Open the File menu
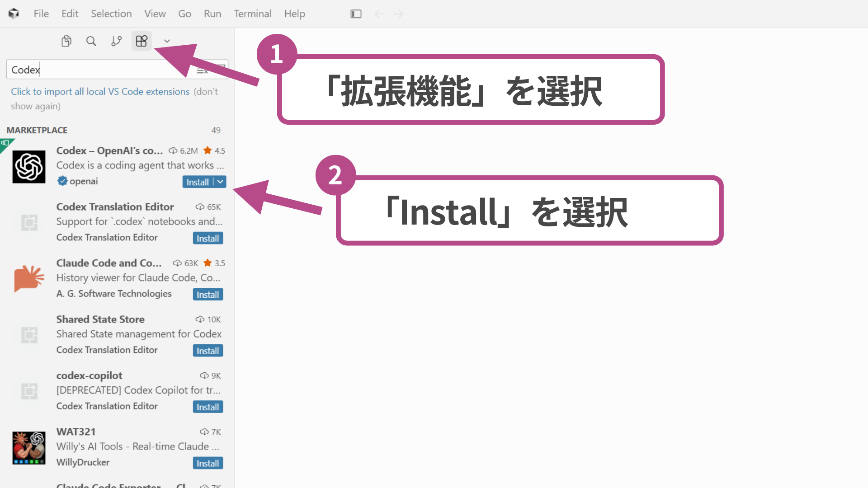Viewport: 868px width, 488px height. pos(41,14)
